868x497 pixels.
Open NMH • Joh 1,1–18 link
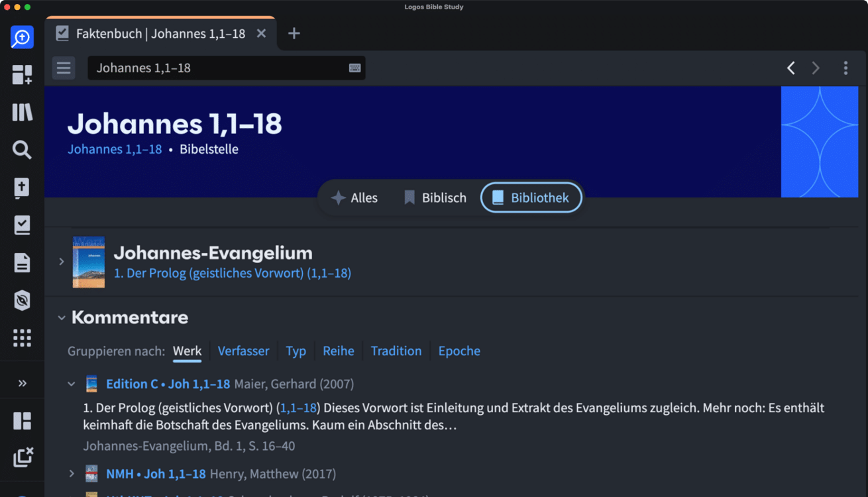click(156, 474)
